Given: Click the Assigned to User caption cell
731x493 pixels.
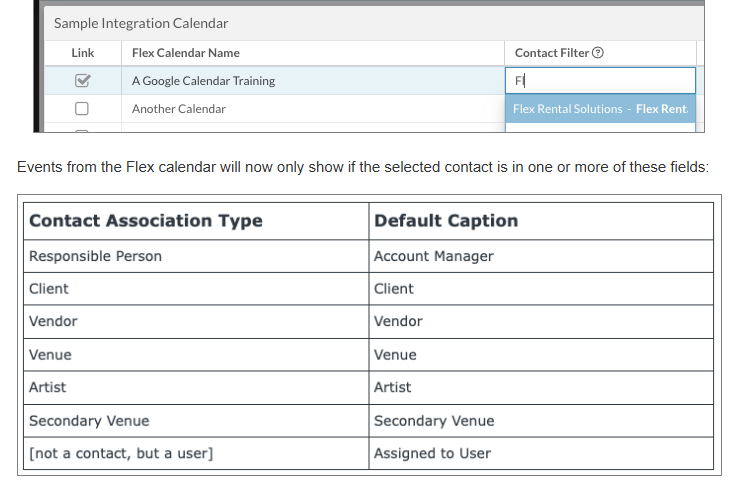Looking at the screenshot, I should pos(432,454).
